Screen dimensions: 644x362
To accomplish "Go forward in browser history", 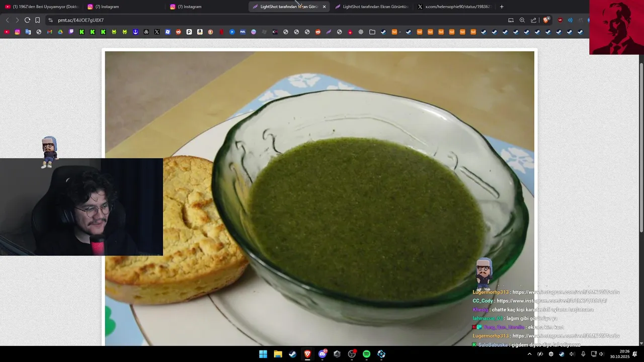I will tap(17, 20).
